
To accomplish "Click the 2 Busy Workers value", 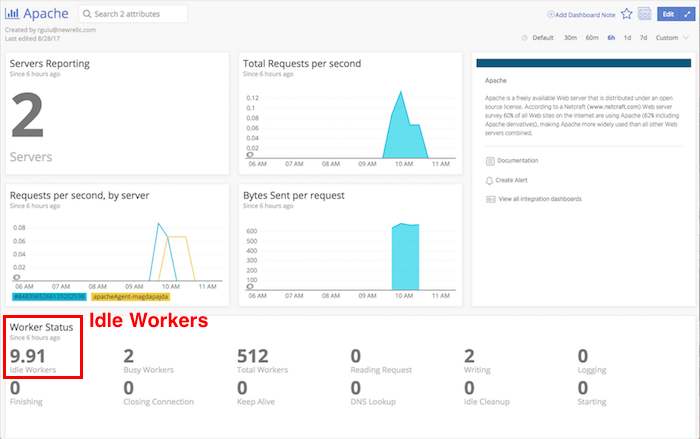I will (x=129, y=356).
